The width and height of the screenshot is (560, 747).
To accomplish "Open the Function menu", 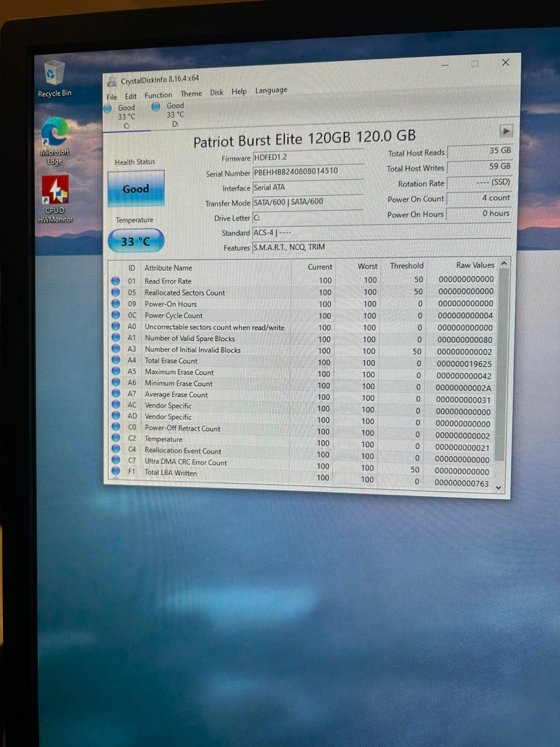I will [x=158, y=95].
